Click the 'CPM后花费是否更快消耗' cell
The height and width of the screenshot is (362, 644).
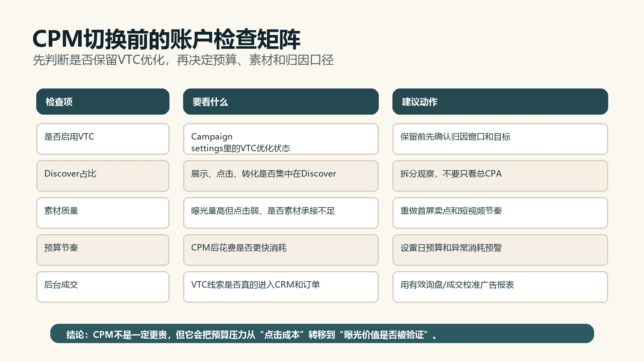[281, 250]
